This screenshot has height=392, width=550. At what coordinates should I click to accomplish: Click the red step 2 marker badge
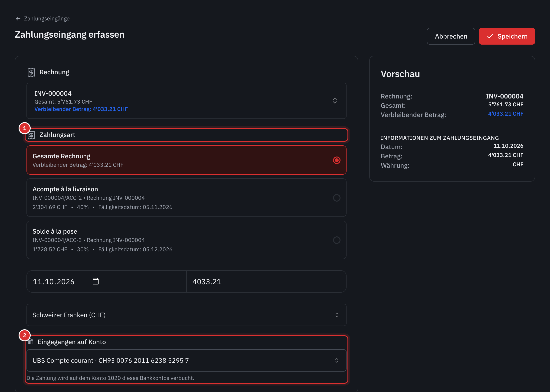(x=25, y=335)
